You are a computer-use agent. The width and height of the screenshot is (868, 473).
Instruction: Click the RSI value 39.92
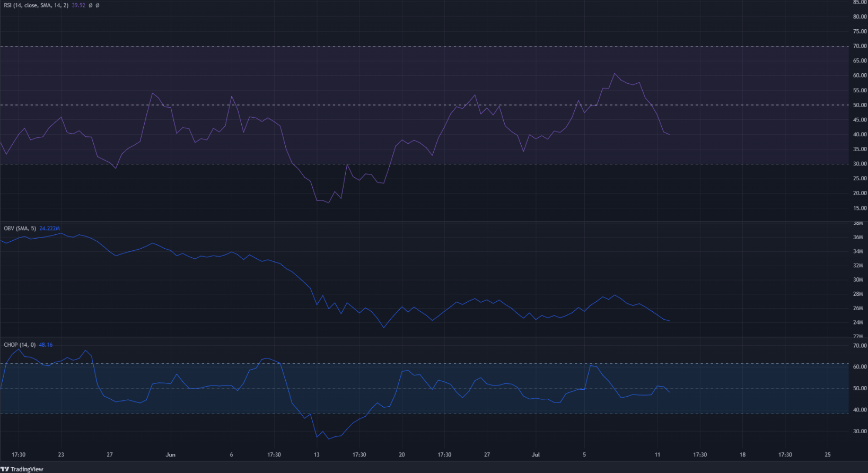pos(78,5)
